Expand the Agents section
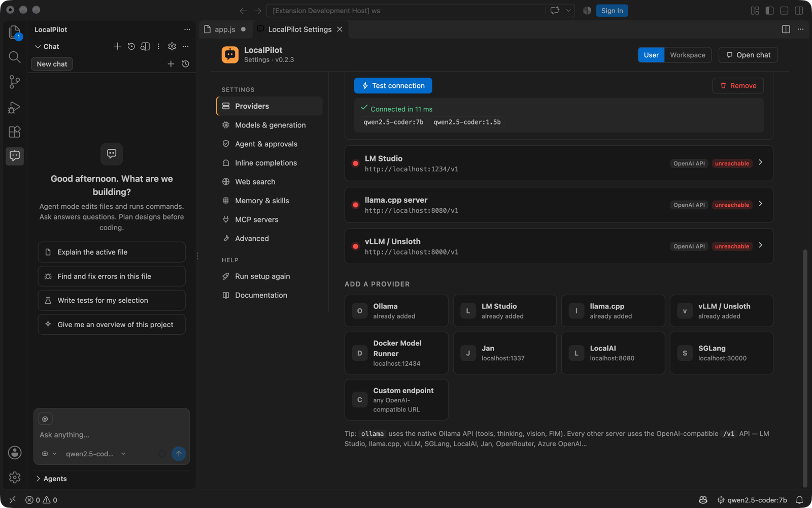 click(51, 479)
